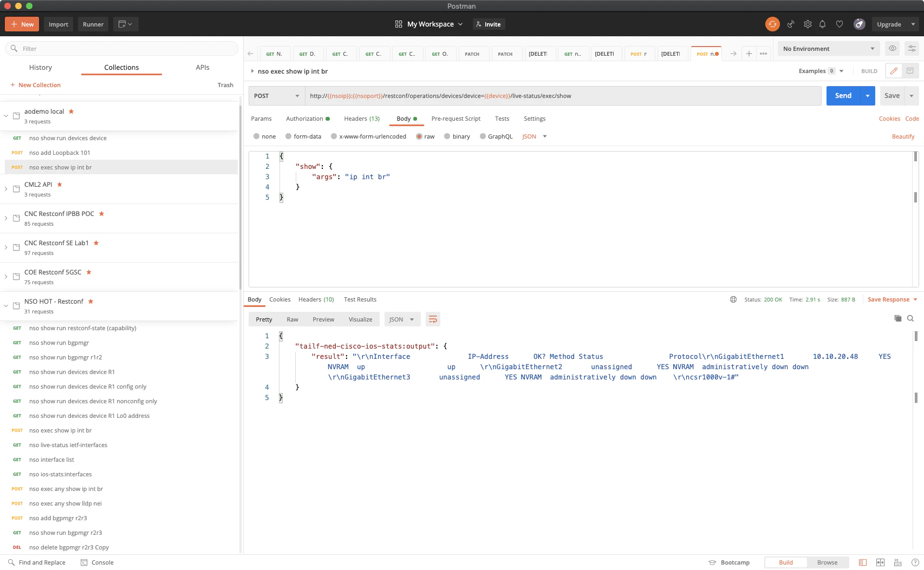Open the settings gear icon in the header
This screenshot has width=924, height=570.
808,24
